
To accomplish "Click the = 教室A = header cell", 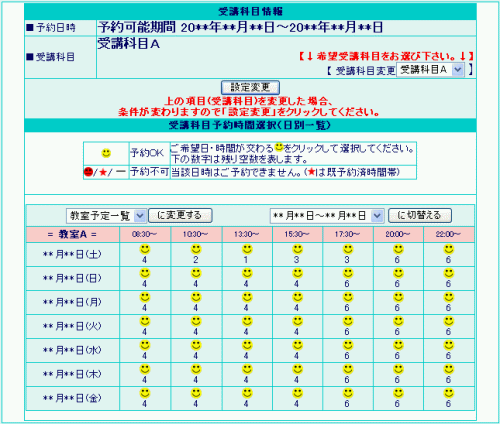I will 73,234.
